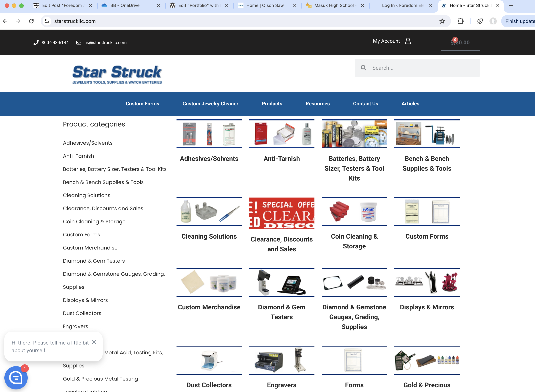
Task: Open sidebar Bench & Bench Supplies link
Action: (x=103, y=182)
